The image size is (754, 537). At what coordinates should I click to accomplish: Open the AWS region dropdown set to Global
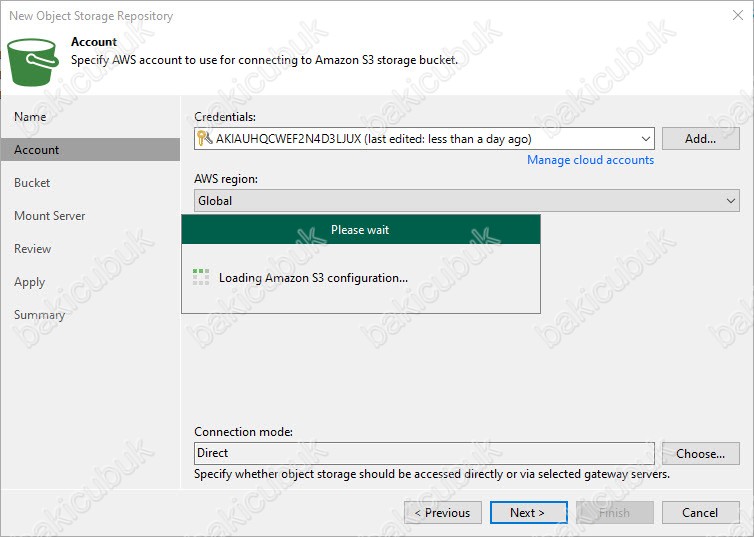tap(729, 200)
